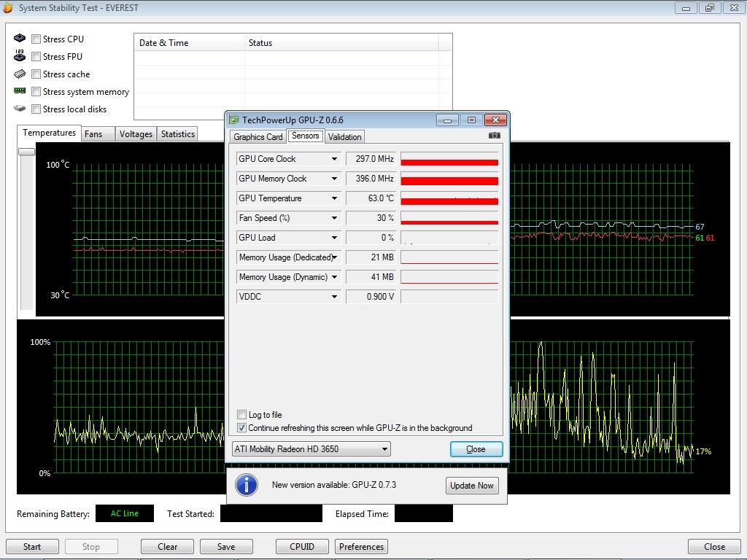This screenshot has height=560, width=747.
Task: Select the Temperatures tab in EVEREST
Action: pos(49,133)
